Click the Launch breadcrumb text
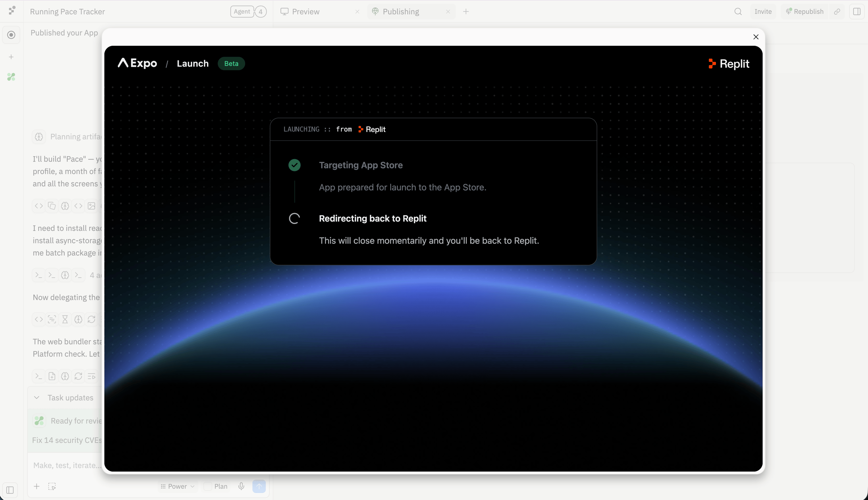868x500 pixels. [193, 64]
